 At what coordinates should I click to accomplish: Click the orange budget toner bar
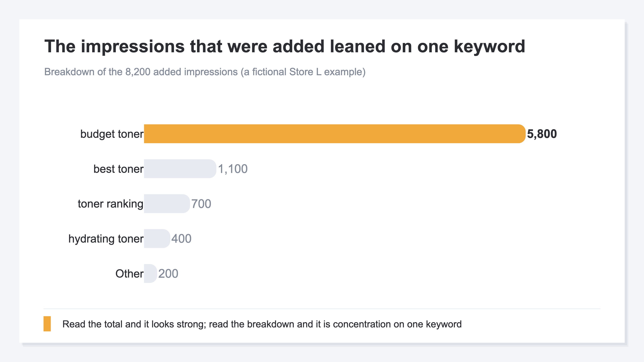(x=335, y=134)
